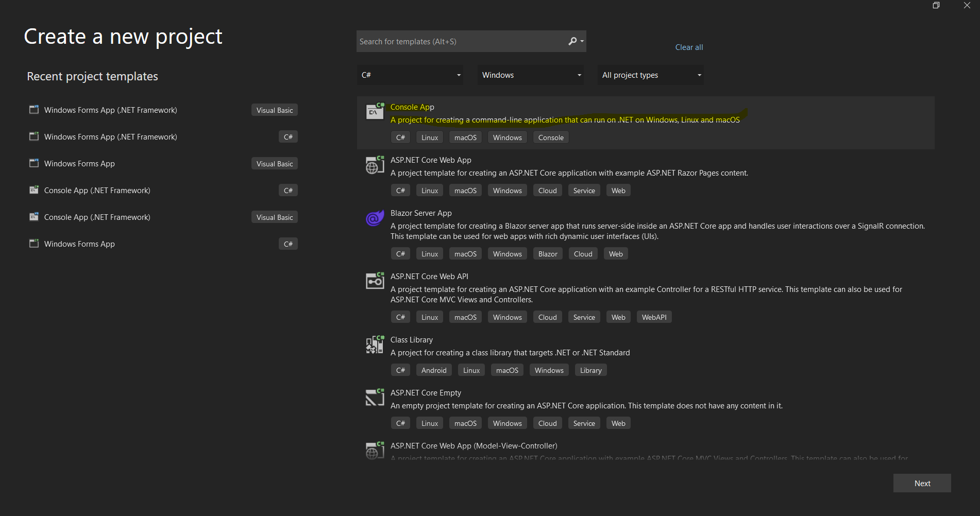Open the Windows platform filter dropdown

tap(530, 75)
